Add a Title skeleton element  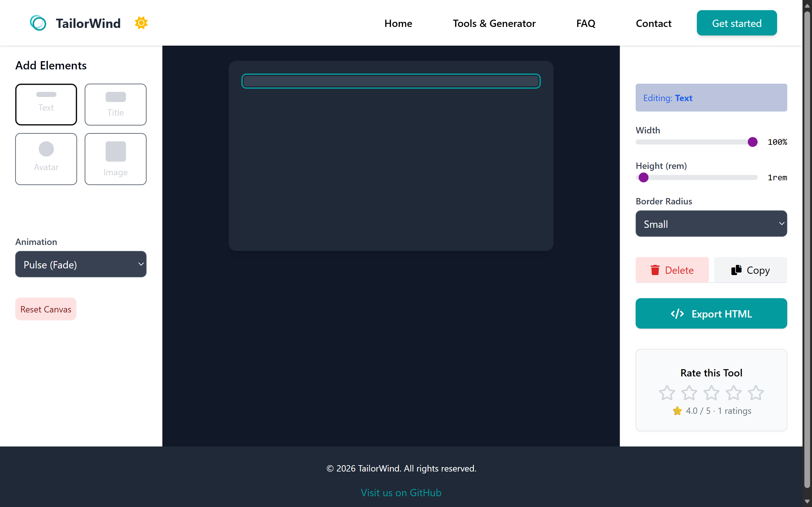(x=115, y=104)
